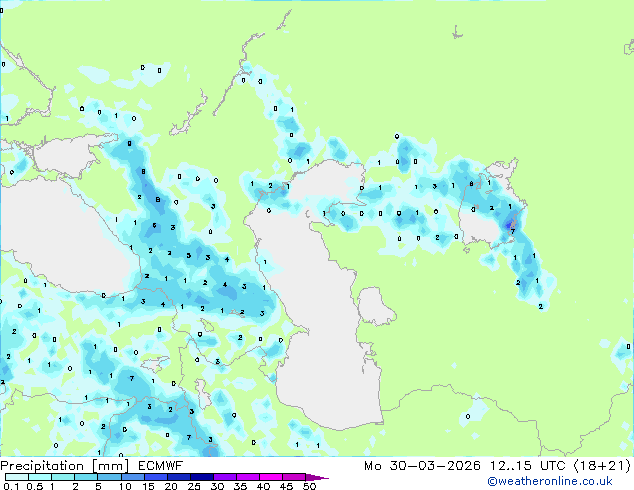The image size is (634, 490).
Task: Pick the 25–30 mm purple legend swatch
Action: [x=202, y=477]
